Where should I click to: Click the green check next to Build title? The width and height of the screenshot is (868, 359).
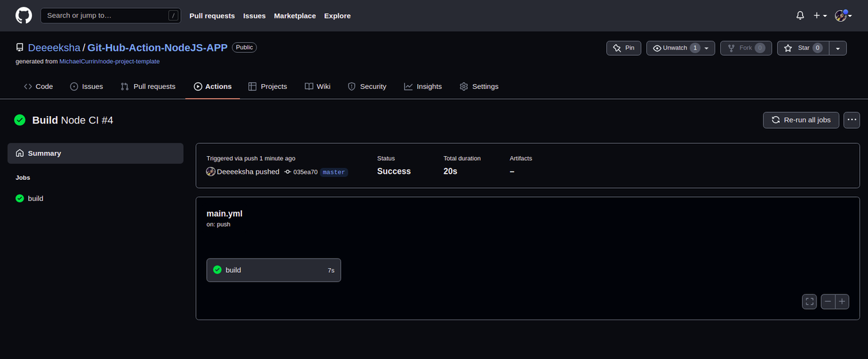coord(20,120)
